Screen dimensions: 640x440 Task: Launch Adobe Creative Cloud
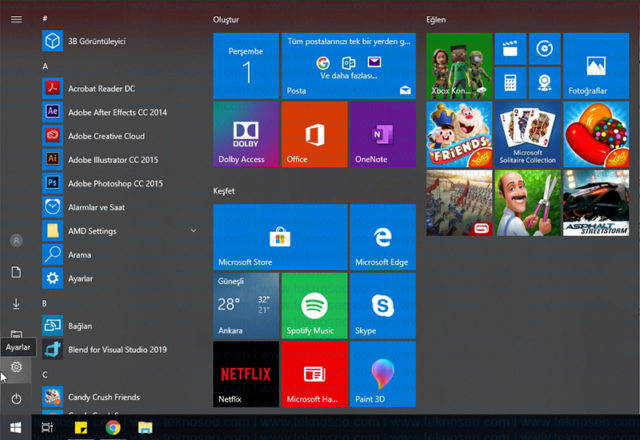(x=120, y=136)
